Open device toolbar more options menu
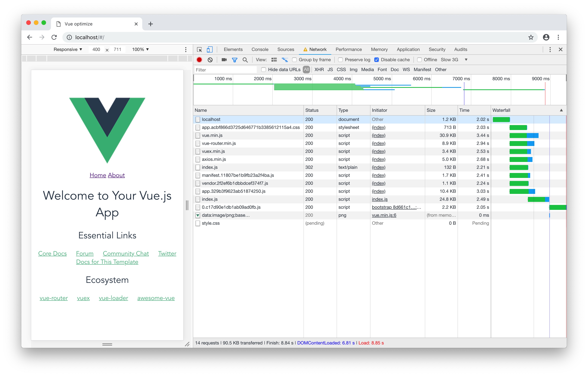This screenshot has width=588, height=376. (x=186, y=50)
